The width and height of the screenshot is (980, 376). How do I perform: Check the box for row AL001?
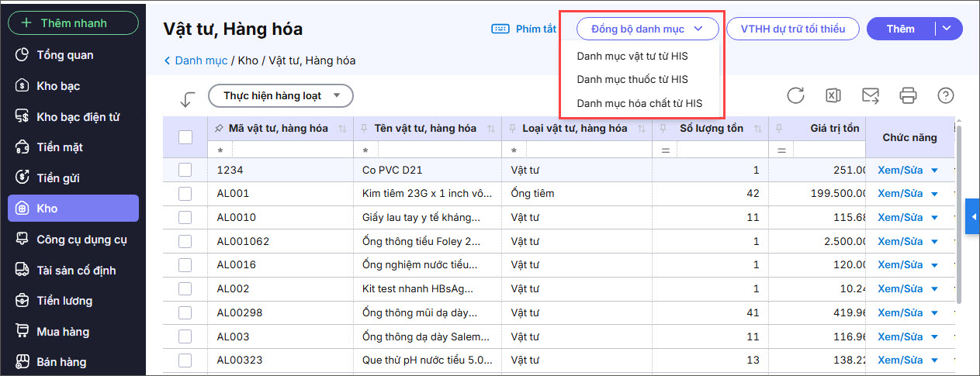click(185, 193)
